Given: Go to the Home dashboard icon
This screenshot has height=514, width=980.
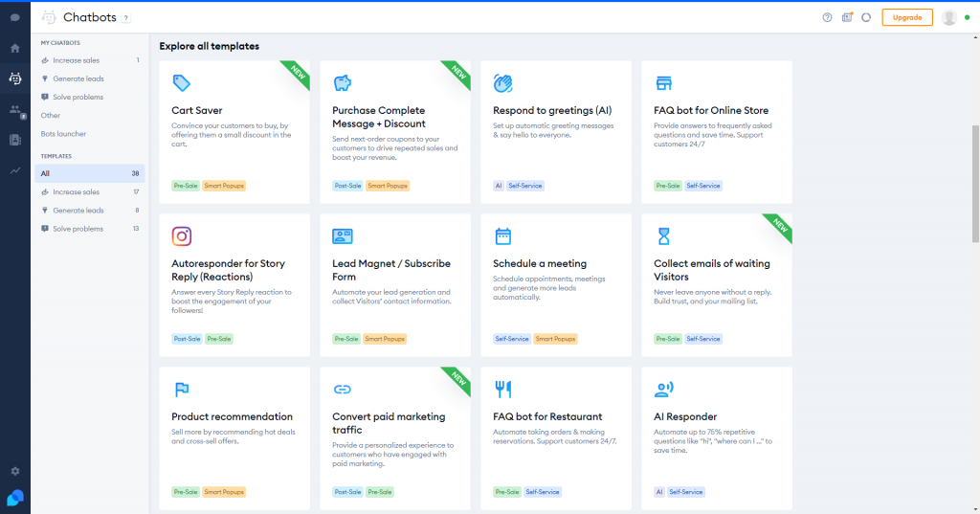Looking at the screenshot, I should pyautogui.click(x=14, y=48).
